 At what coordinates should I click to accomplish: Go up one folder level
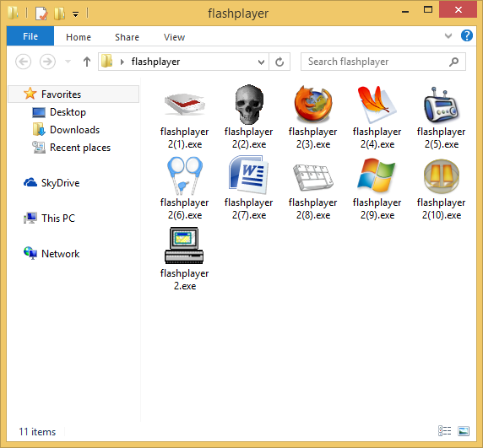(87, 62)
